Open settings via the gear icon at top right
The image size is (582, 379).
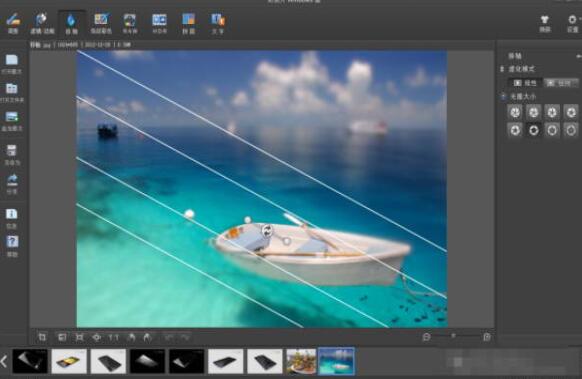coord(572,23)
